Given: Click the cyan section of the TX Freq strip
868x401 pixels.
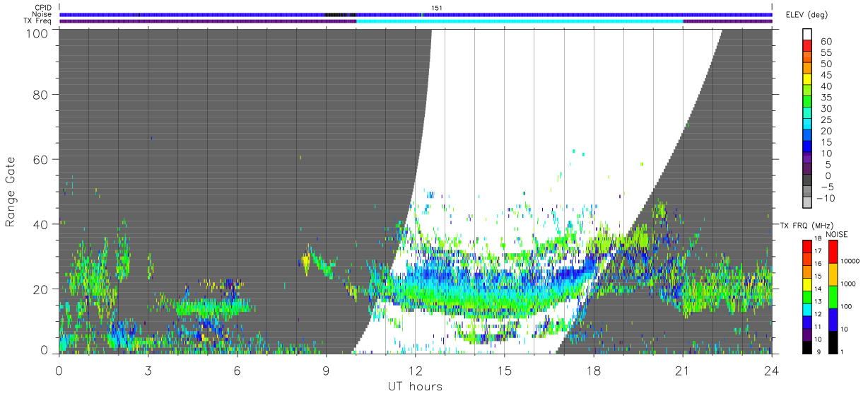Looking at the screenshot, I should coord(520,21).
